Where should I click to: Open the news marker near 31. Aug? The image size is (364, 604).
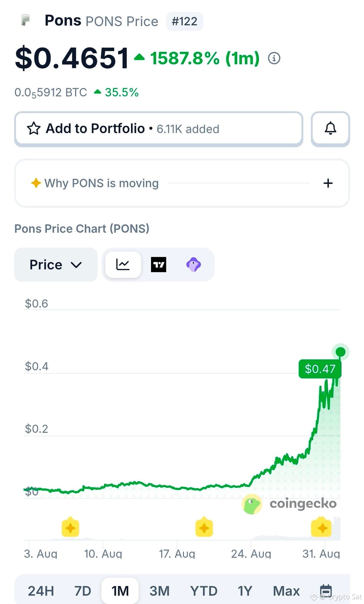point(321,528)
